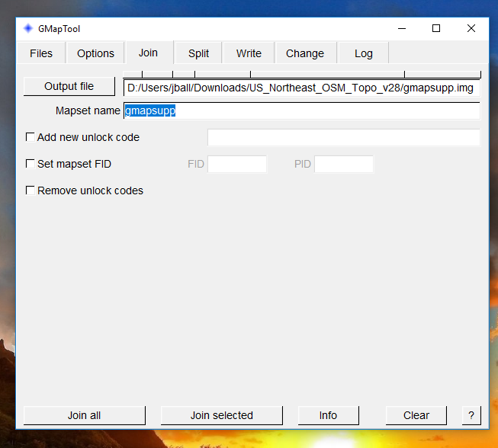Open the Write tab

249,53
